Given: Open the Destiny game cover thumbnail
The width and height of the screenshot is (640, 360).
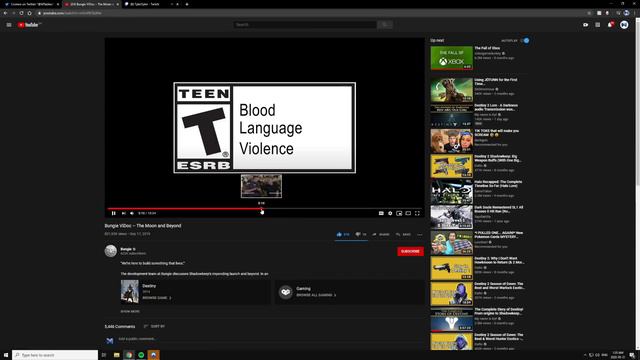Looking at the screenshot, I should [130, 291].
